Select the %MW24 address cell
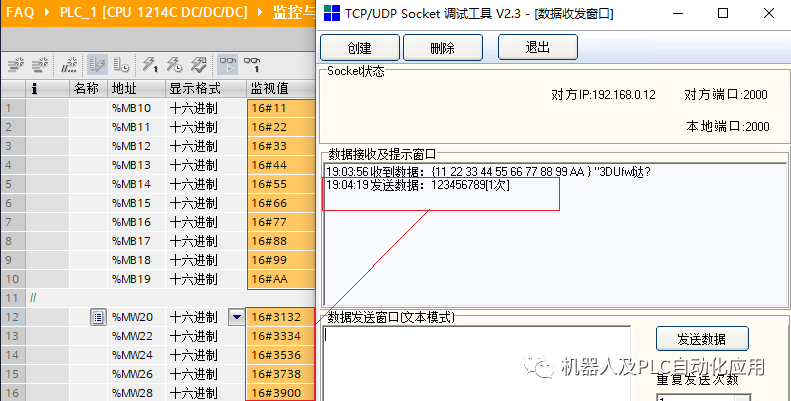 136,355
